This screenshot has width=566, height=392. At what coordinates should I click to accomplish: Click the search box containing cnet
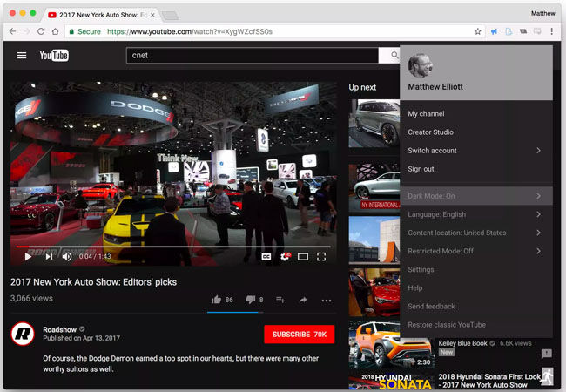[x=253, y=55]
